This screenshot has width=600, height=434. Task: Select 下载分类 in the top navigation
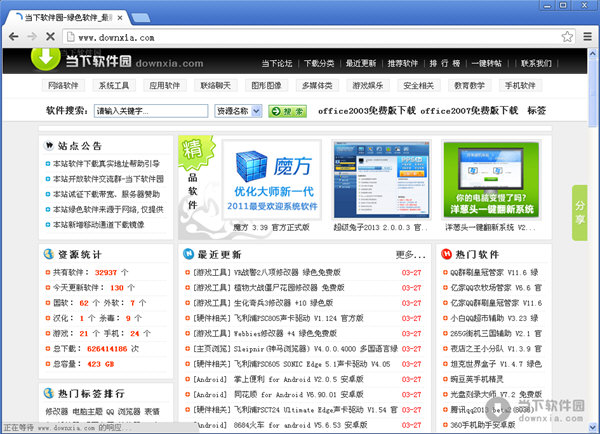tap(319, 63)
